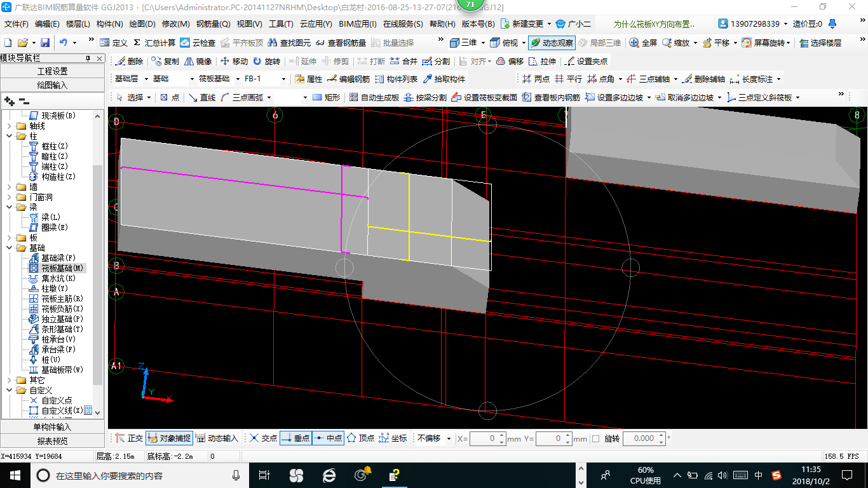
Task: Open 查看钢筋量 rebar quantity view
Action: pyautogui.click(x=341, y=43)
